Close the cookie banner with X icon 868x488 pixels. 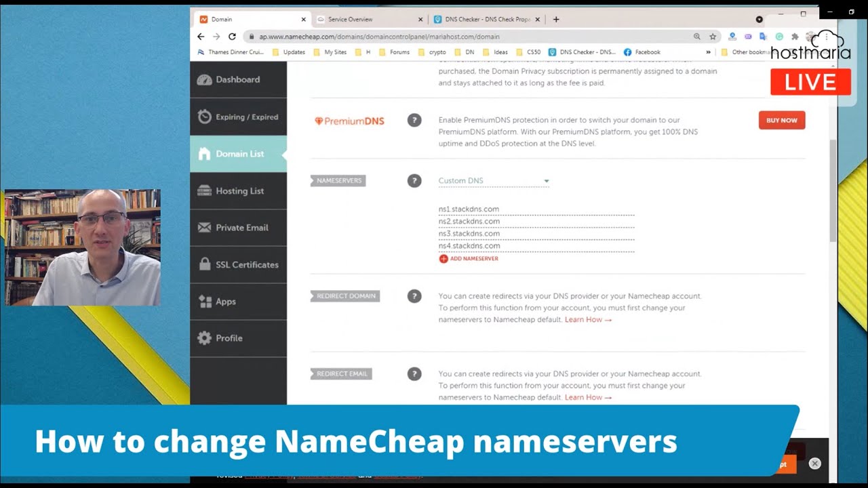click(815, 464)
